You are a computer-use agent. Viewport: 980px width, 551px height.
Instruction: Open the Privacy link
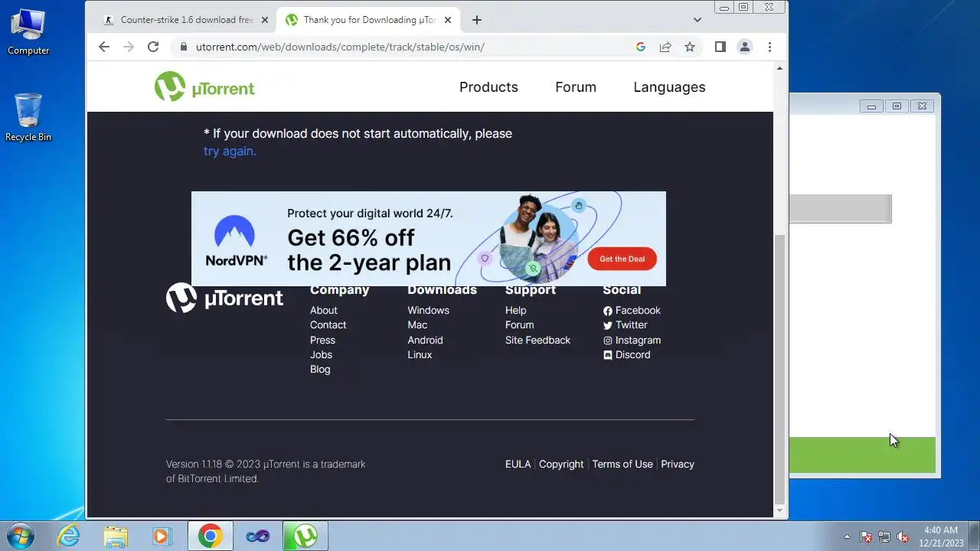(x=678, y=464)
